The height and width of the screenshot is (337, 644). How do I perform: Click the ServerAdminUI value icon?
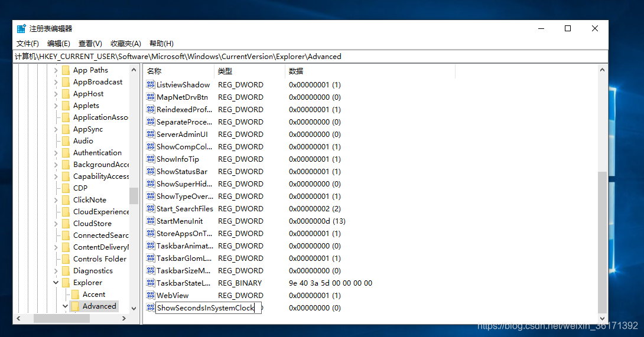150,134
